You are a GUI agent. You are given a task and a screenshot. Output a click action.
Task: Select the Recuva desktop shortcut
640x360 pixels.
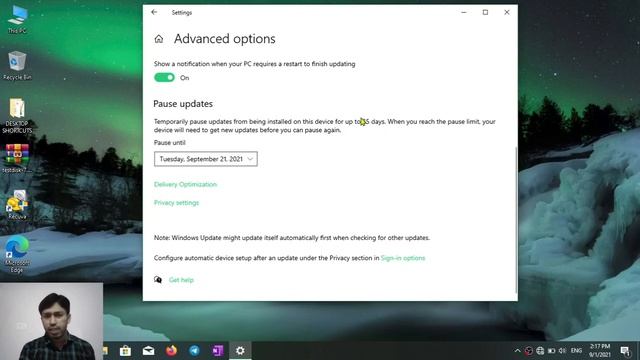(17, 205)
